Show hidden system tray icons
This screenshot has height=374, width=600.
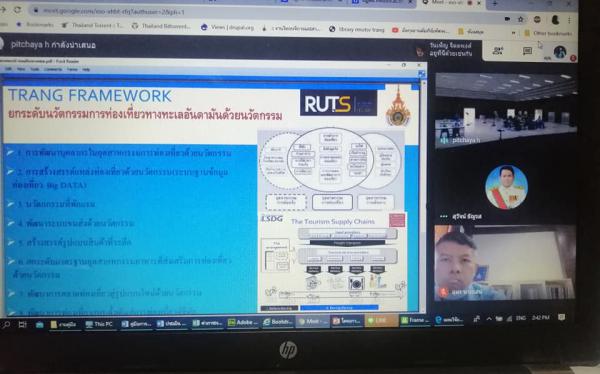tap(489, 318)
